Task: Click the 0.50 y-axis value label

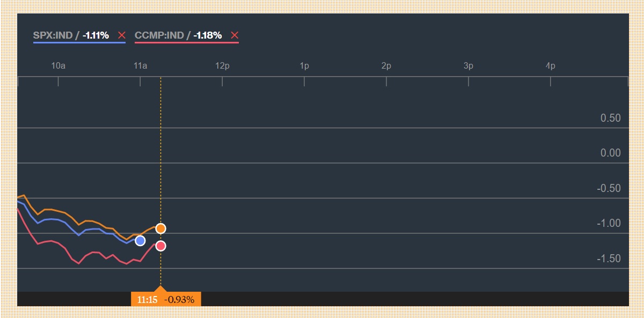Action: (610, 118)
